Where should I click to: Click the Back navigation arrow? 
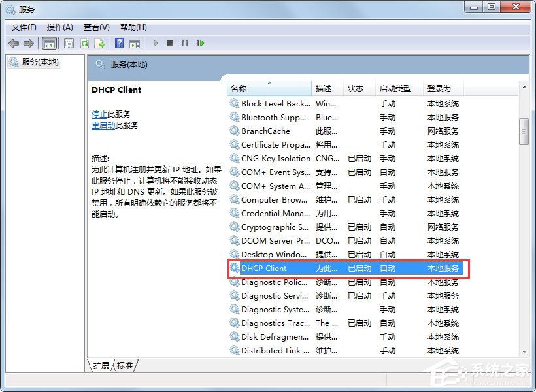point(14,43)
